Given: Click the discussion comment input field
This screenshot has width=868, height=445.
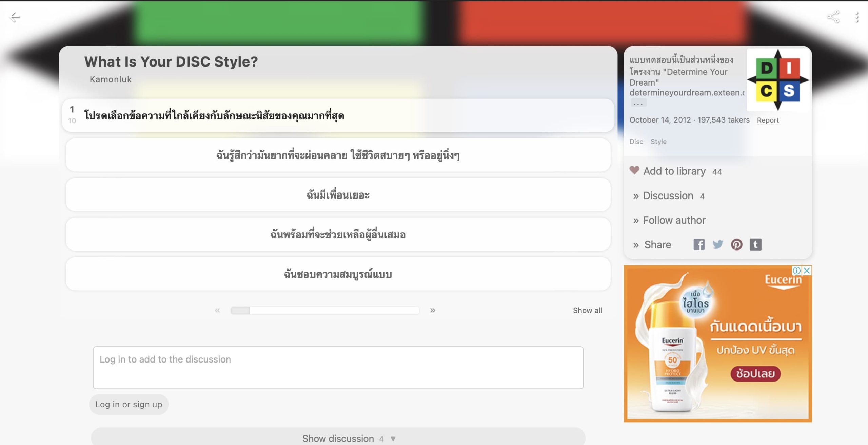Looking at the screenshot, I should point(338,367).
